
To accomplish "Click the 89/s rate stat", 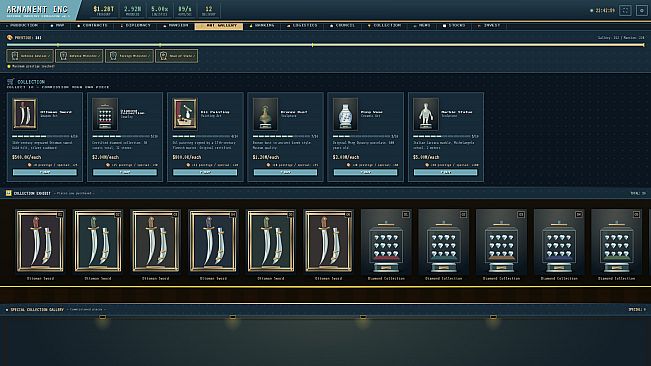I will [185, 10].
